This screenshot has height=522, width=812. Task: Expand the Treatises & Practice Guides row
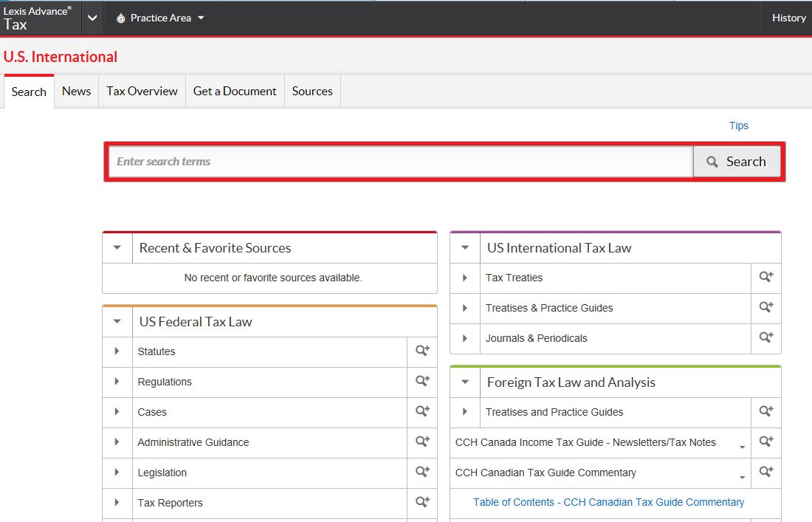(x=465, y=308)
